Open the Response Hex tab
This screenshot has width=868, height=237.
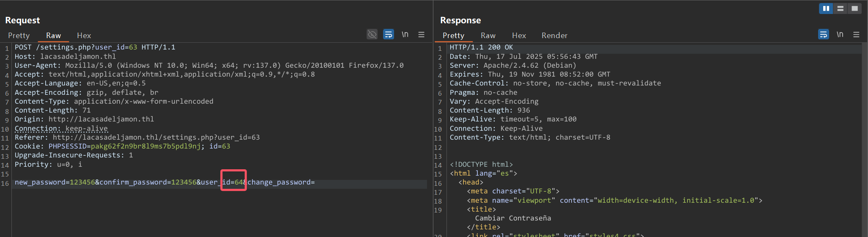tap(519, 36)
